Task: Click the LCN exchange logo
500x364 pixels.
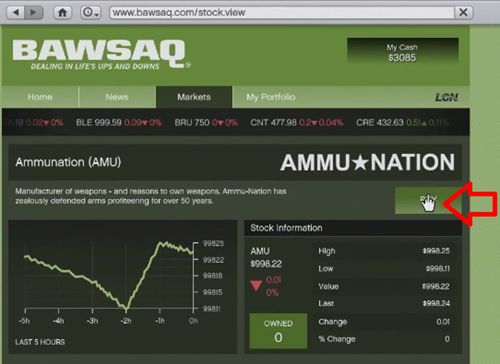Action: coord(446,97)
